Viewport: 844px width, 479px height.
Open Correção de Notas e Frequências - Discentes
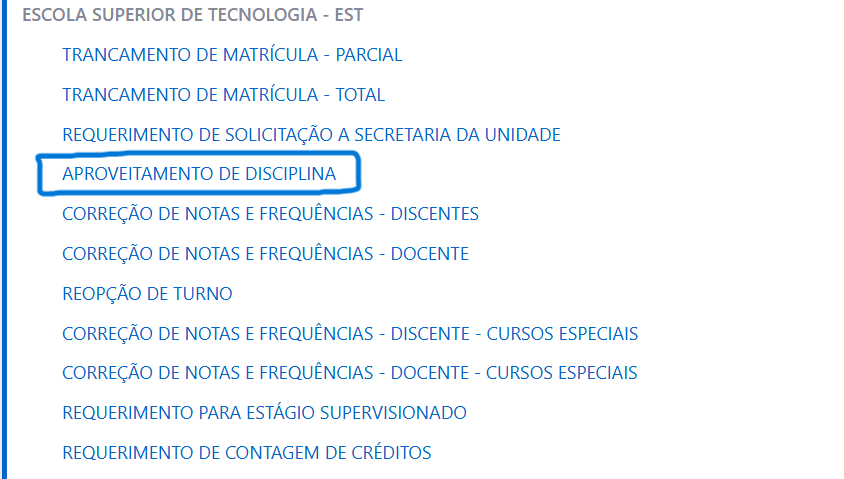[270, 214]
